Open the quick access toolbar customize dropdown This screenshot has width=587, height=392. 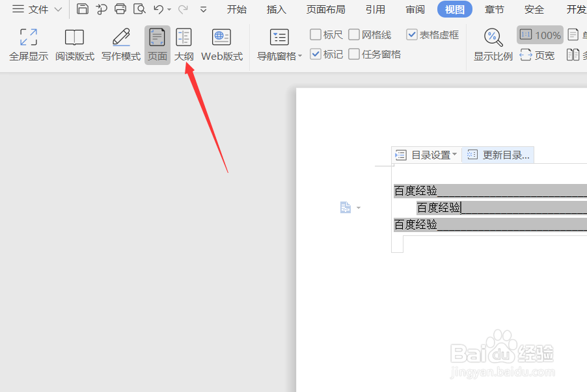pos(203,9)
